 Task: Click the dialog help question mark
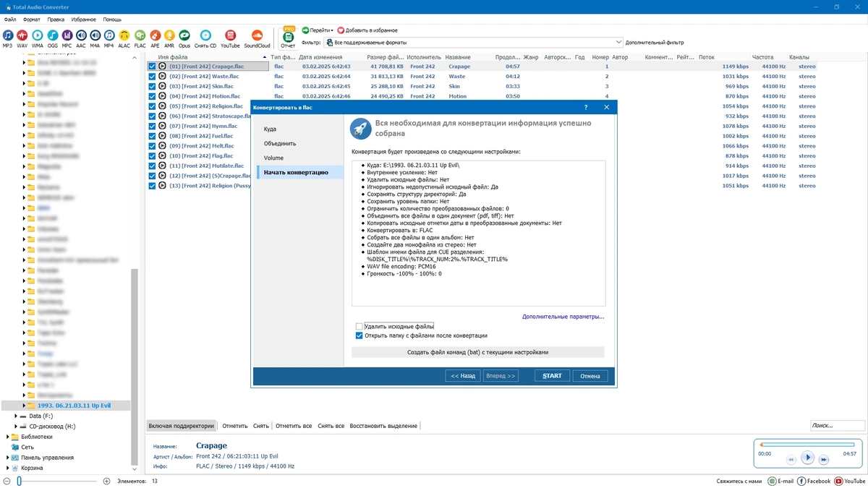586,107
